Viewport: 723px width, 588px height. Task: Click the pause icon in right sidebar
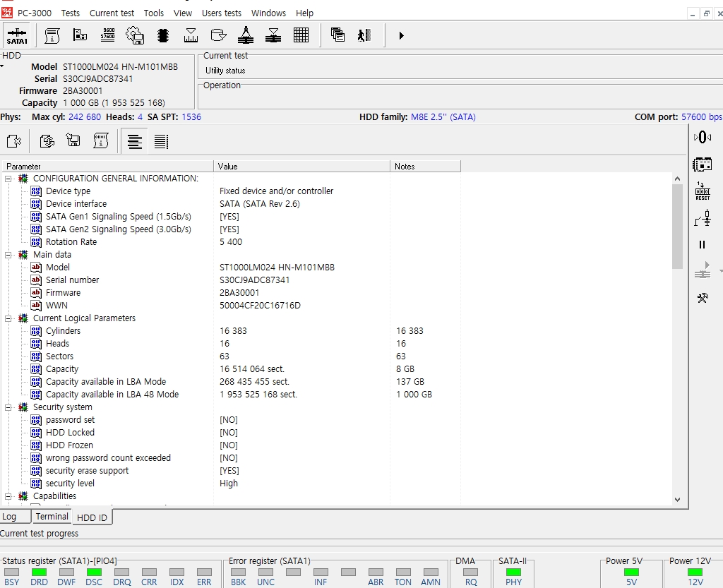[703, 245]
